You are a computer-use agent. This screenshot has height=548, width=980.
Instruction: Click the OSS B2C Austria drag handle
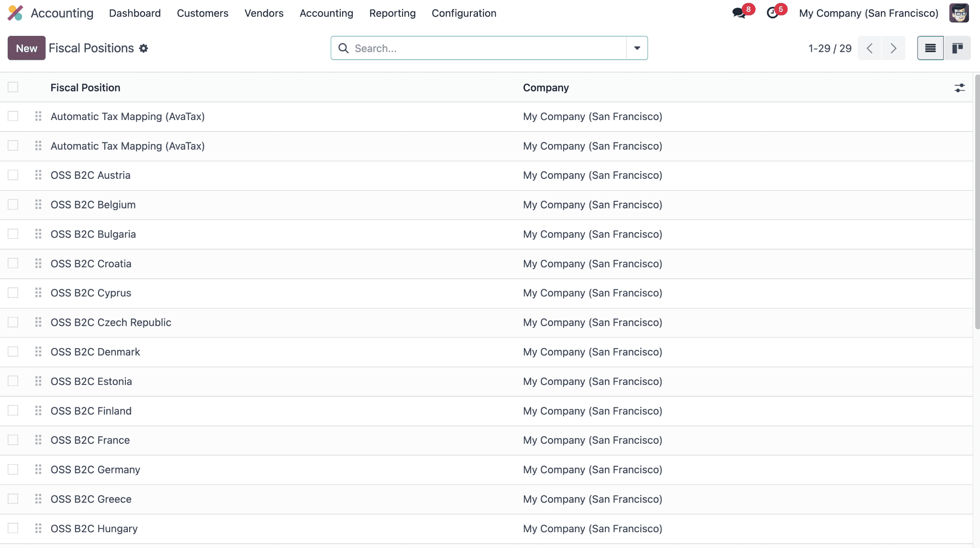point(38,175)
